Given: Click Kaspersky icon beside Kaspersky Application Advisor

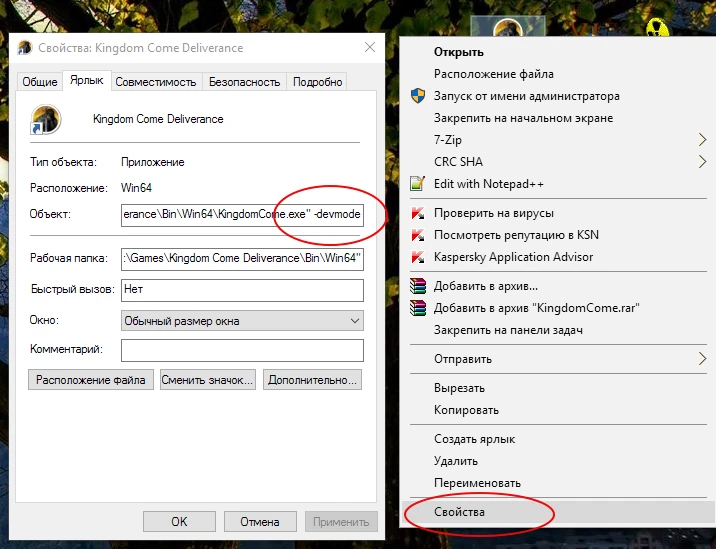Looking at the screenshot, I should click(x=418, y=257).
